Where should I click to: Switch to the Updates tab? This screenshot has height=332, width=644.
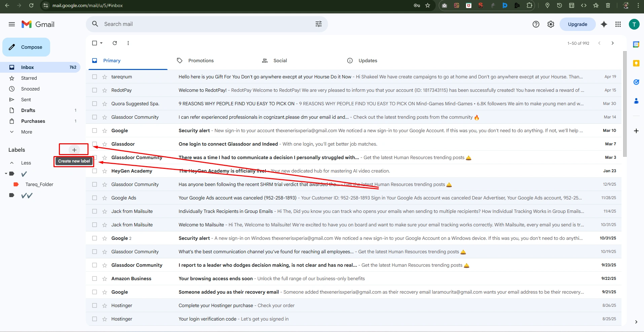[x=368, y=61]
